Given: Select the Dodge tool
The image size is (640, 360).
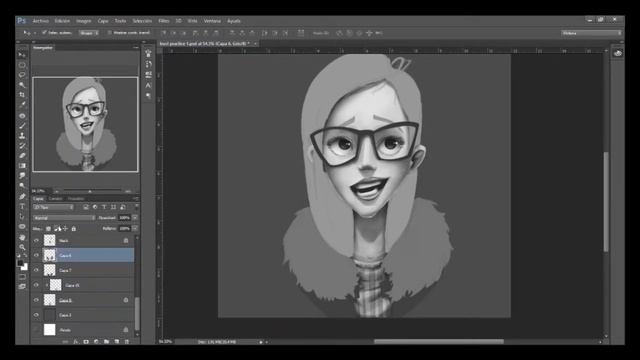Looking at the screenshot, I should (22, 186).
